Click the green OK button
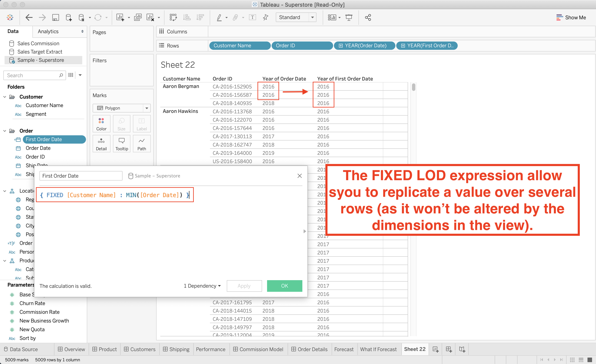Image resolution: width=596 pixels, height=364 pixels. (285, 286)
